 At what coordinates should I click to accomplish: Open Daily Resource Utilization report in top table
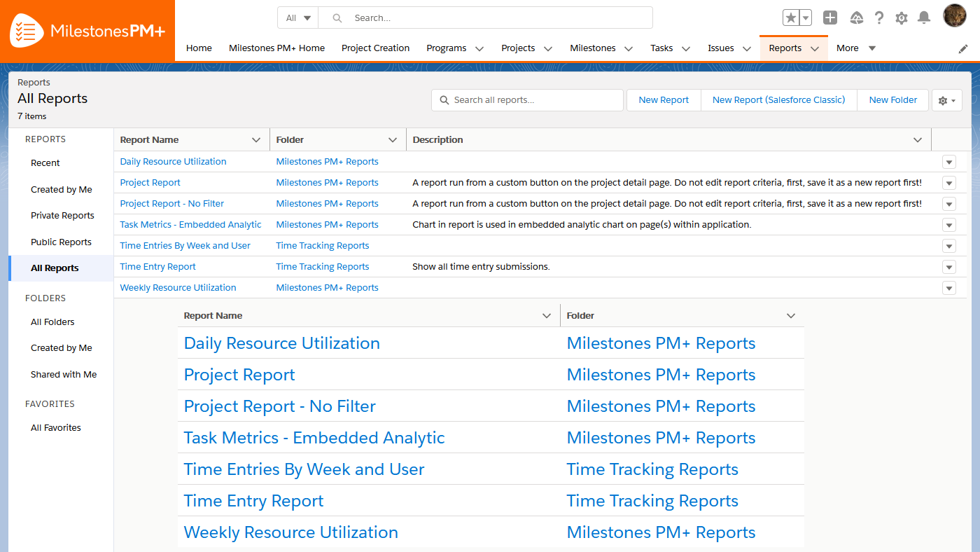pos(173,162)
